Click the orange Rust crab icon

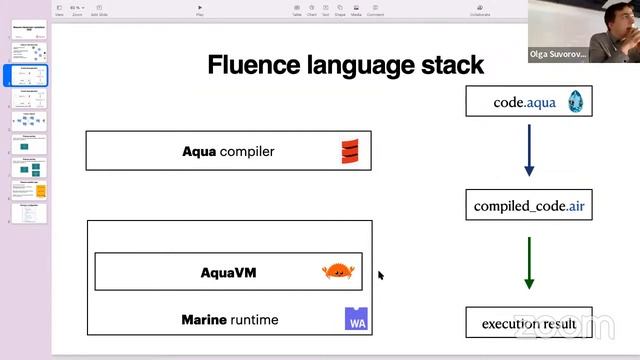pos(338,271)
